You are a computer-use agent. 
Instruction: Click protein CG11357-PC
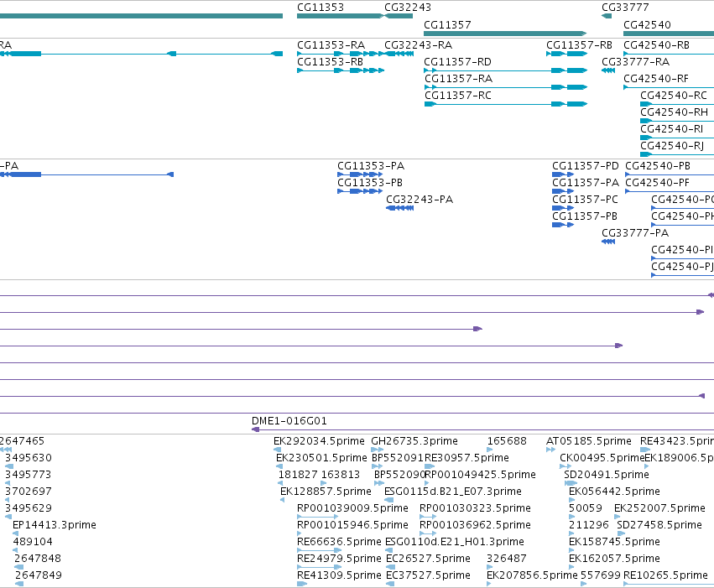(x=563, y=208)
